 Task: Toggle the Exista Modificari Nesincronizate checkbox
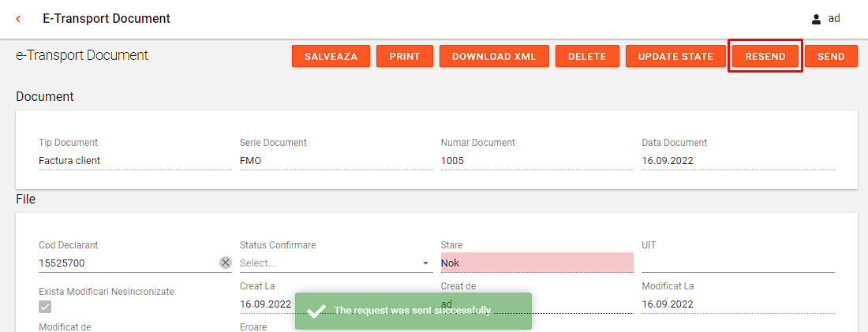[x=45, y=307]
